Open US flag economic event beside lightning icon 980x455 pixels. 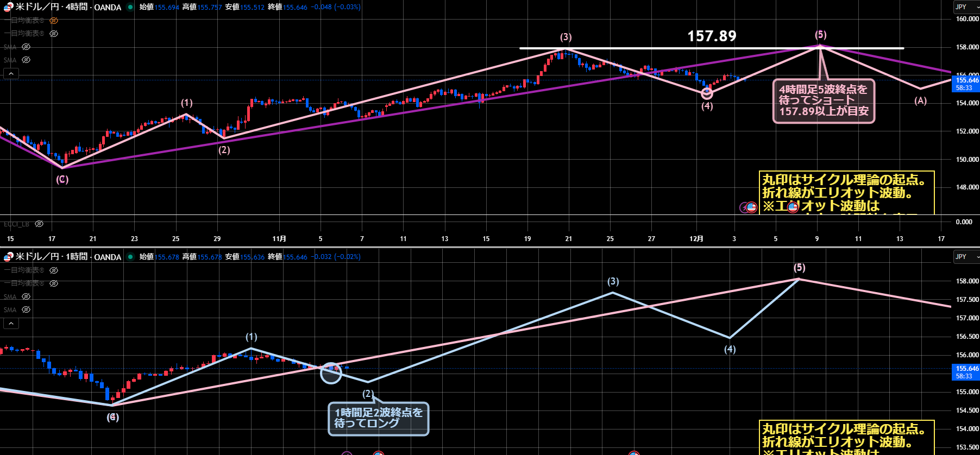click(x=752, y=207)
